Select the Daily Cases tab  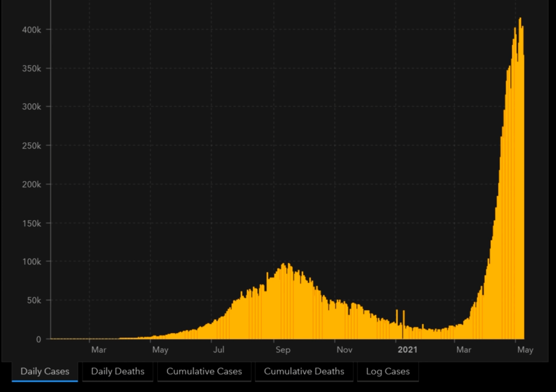[45, 371]
